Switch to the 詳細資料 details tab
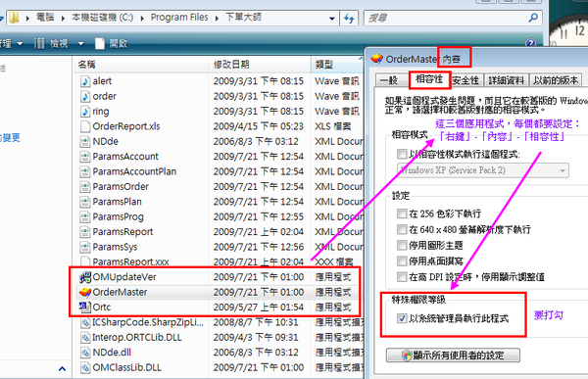Image resolution: width=588 pixels, height=379 pixels. click(x=506, y=80)
